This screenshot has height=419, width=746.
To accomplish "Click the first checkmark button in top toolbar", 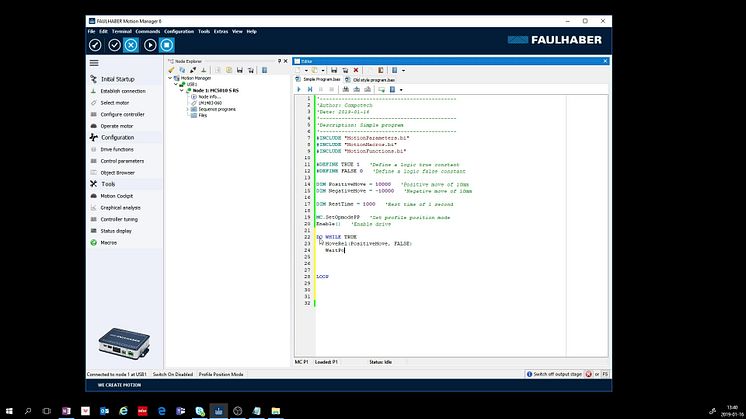I will 95,45.
